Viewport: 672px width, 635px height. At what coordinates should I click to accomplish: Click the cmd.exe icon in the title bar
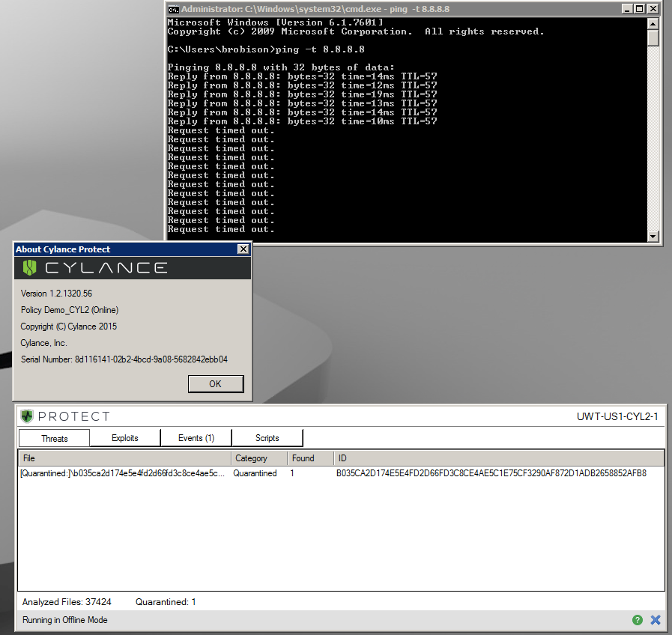pyautogui.click(x=173, y=9)
